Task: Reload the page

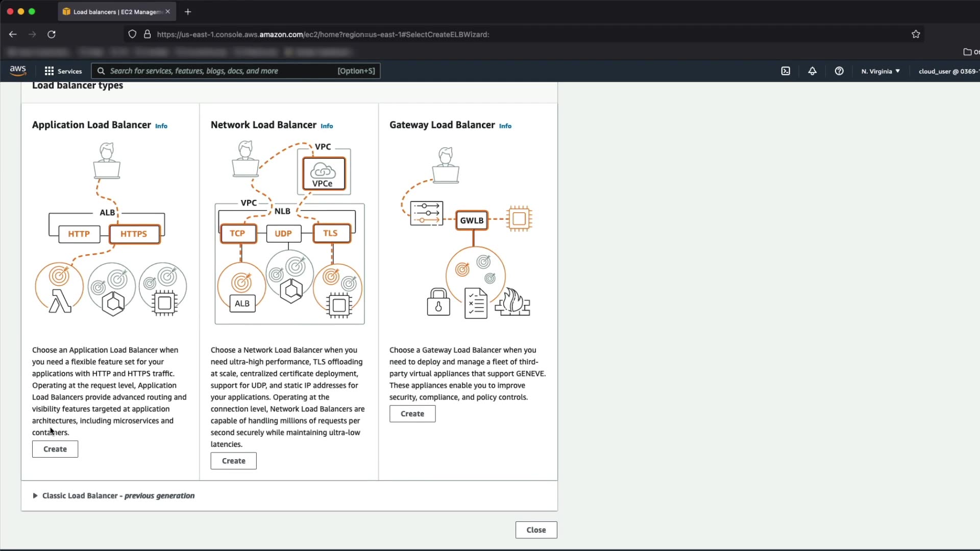Action: 52,34
